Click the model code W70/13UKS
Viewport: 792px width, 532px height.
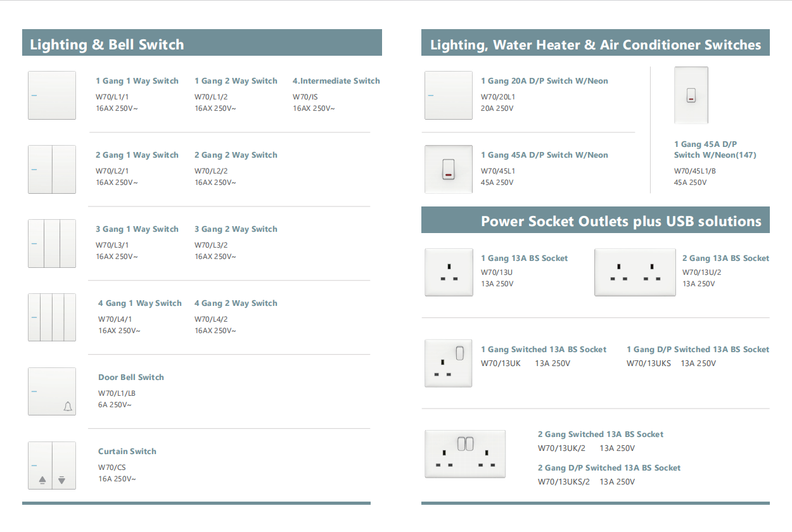click(649, 364)
